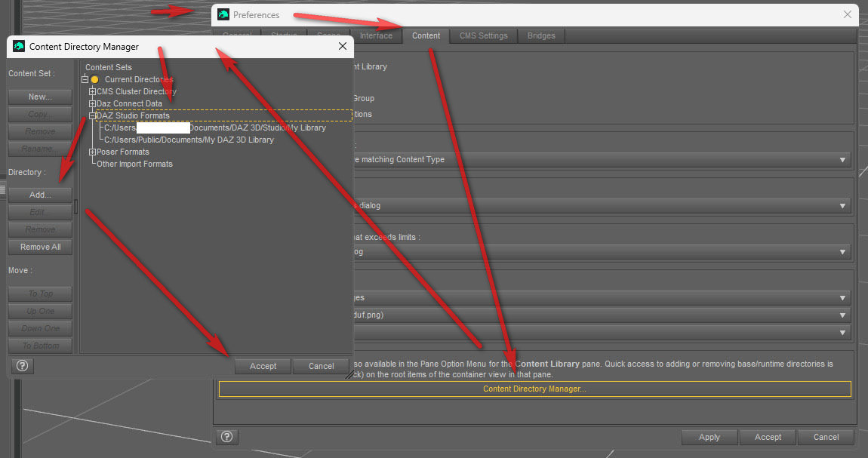The width and height of the screenshot is (868, 458).
Task: Expand Daz Connect Data node
Action: (x=92, y=104)
